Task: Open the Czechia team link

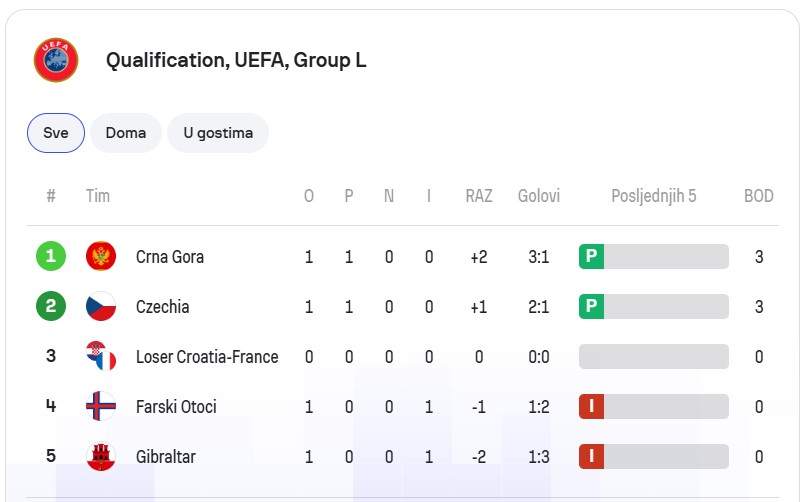Action: (162, 307)
